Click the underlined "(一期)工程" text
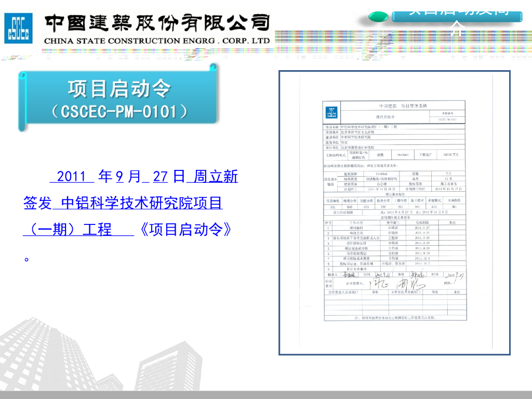The width and height of the screenshot is (532, 399). coord(71,229)
